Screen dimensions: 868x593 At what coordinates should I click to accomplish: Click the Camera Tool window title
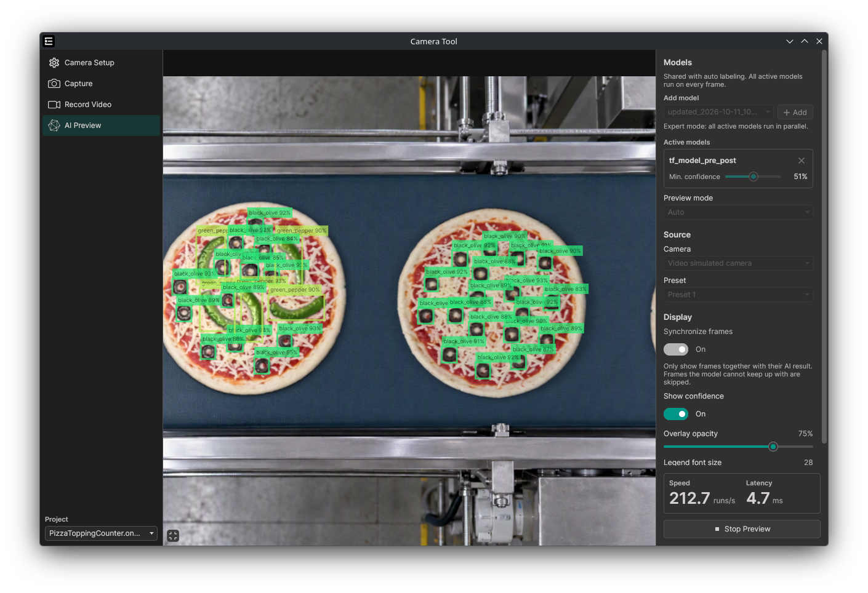tap(434, 41)
